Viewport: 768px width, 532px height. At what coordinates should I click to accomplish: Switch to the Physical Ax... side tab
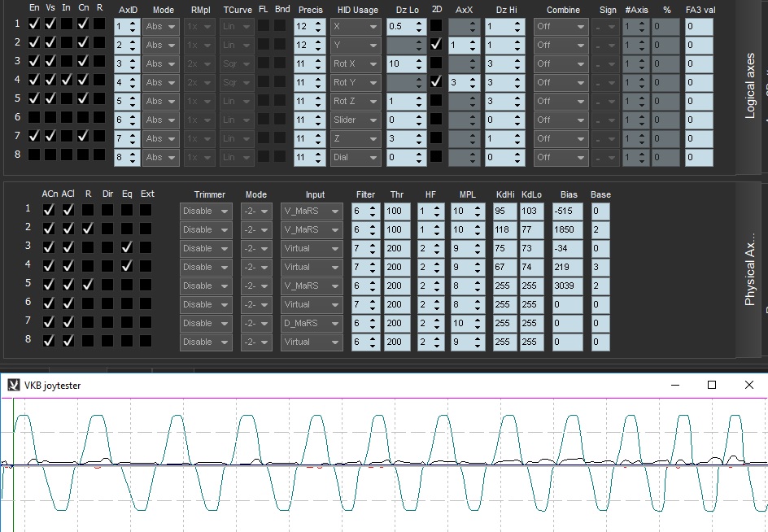749,269
